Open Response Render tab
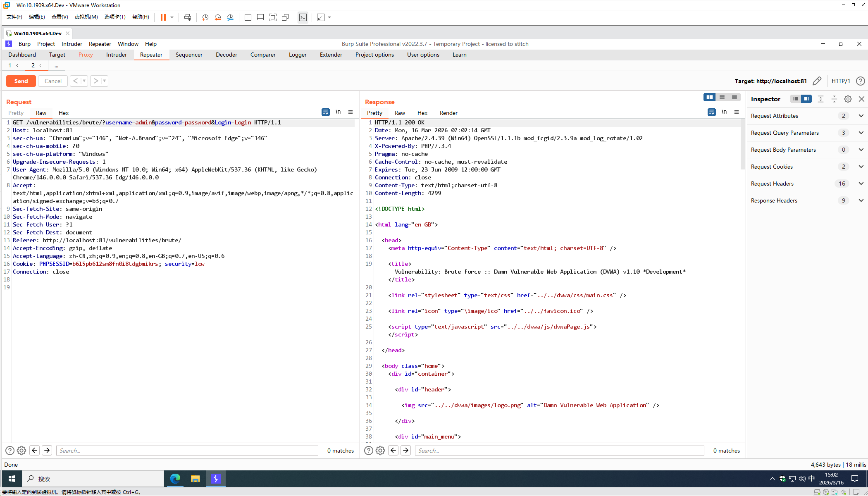This screenshot has width=868, height=496. pos(448,113)
